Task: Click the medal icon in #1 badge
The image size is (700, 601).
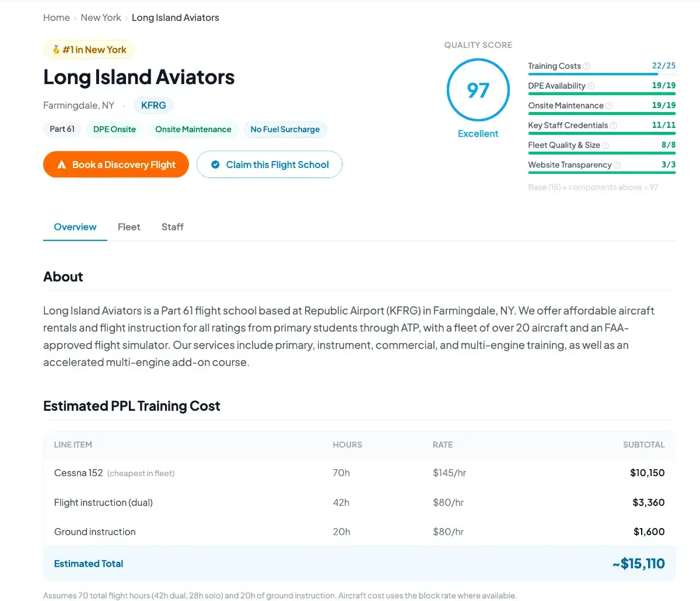Action: coord(56,50)
